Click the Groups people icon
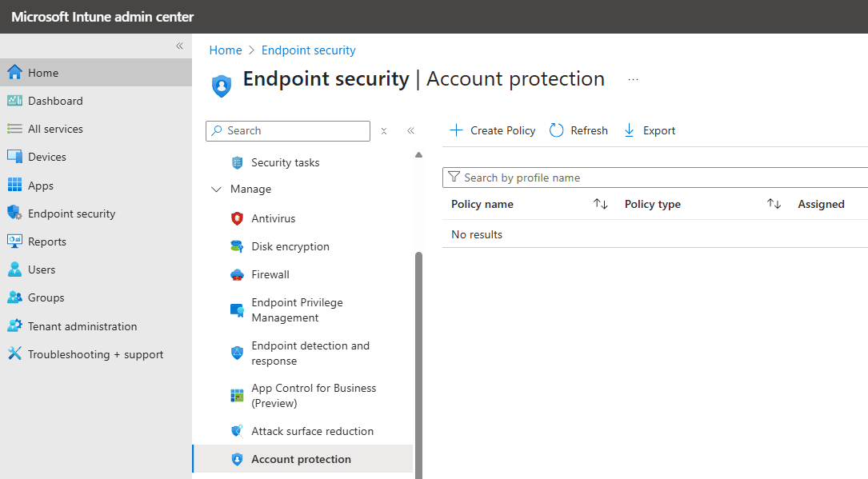The height and width of the screenshot is (479, 868). (15, 297)
